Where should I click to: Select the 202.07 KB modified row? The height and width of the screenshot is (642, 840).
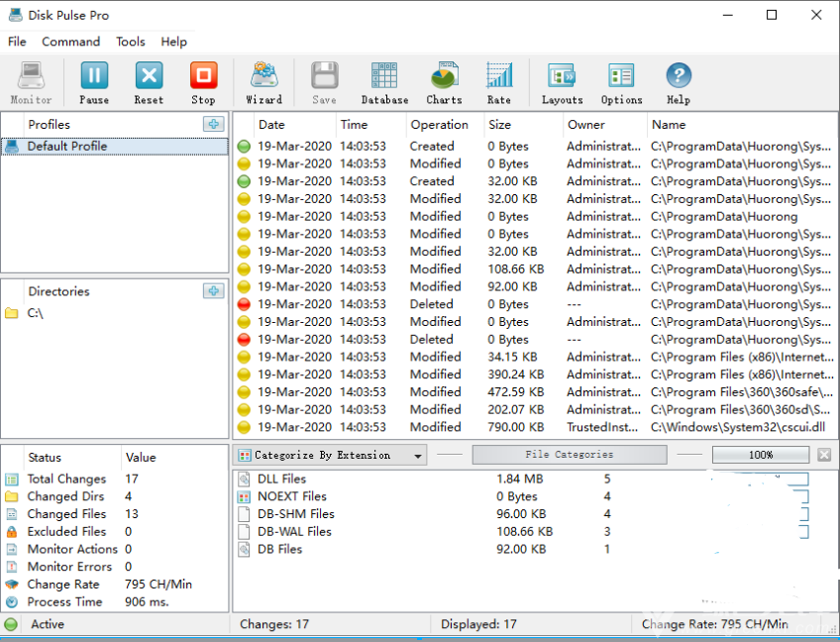point(535,409)
